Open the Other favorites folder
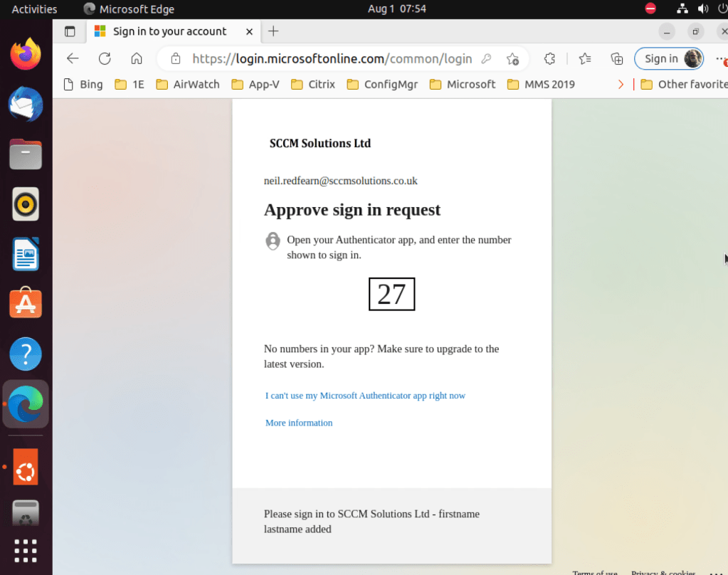The width and height of the screenshot is (728, 575). point(682,84)
